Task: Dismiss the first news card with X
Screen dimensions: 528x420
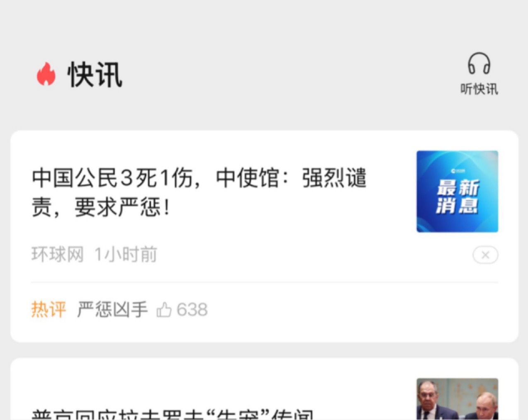Action: (x=485, y=255)
